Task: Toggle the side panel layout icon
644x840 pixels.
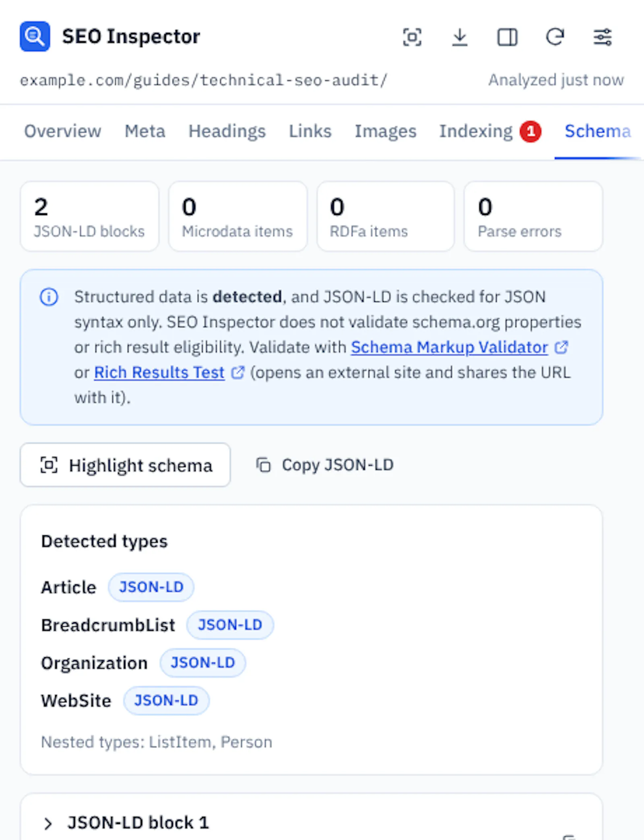Action: [507, 37]
